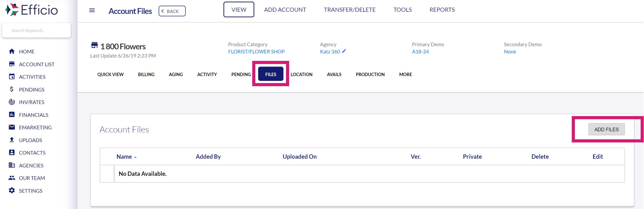Go back using the BACK button
Viewport: 644px width, 209px height.
172,11
